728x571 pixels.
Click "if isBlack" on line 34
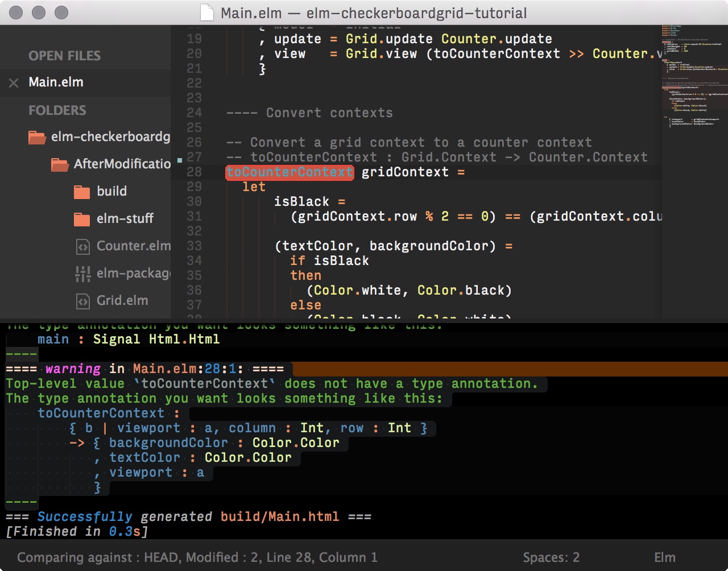pyautogui.click(x=330, y=260)
